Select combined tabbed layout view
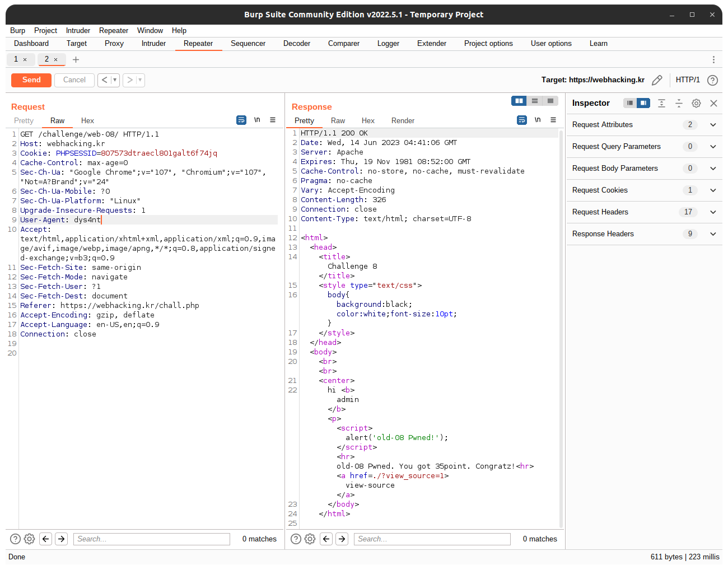Image resolution: width=728 pixels, height=570 pixels. pos(550,101)
